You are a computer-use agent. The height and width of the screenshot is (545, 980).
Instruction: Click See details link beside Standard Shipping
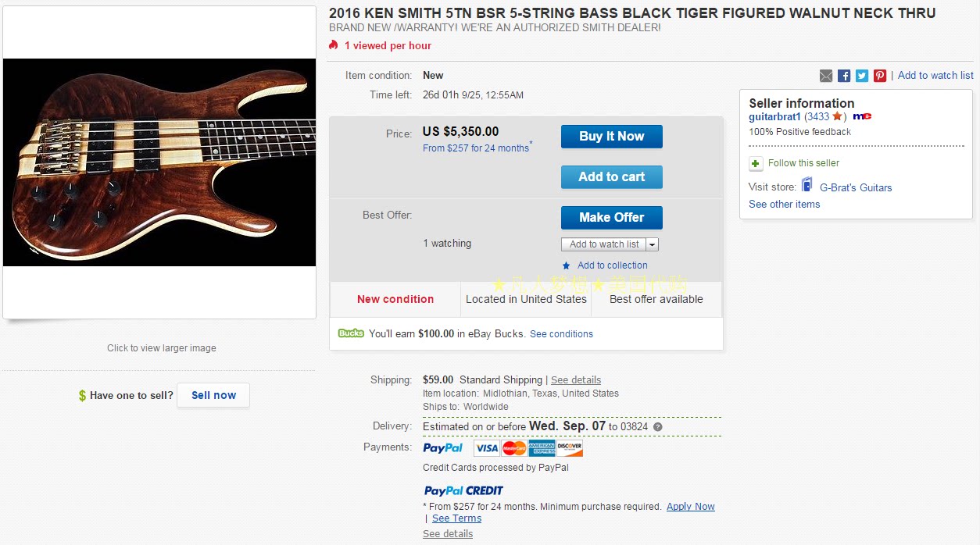(x=576, y=380)
